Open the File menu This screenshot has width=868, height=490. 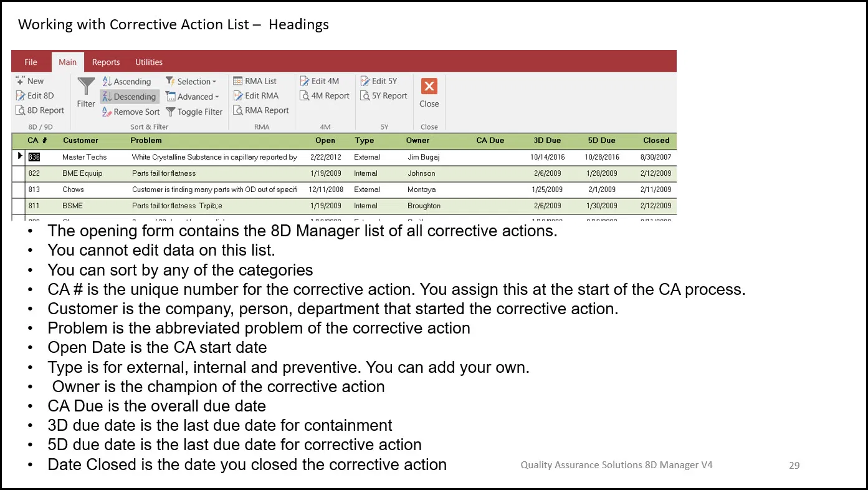31,62
